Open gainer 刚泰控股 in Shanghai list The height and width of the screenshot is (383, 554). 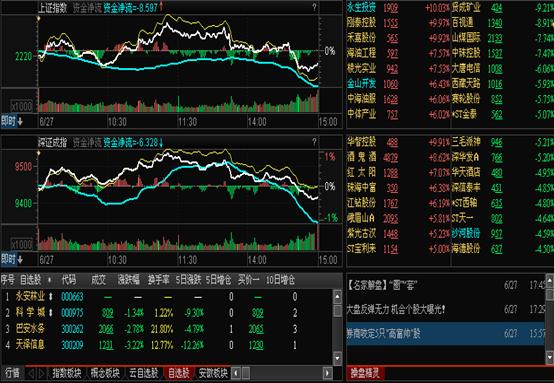point(361,22)
